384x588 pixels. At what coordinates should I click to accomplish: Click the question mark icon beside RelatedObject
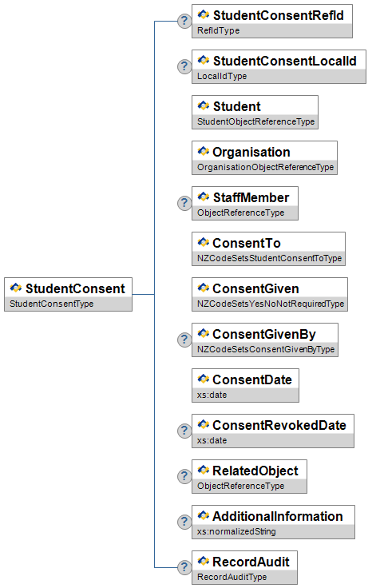(x=184, y=476)
